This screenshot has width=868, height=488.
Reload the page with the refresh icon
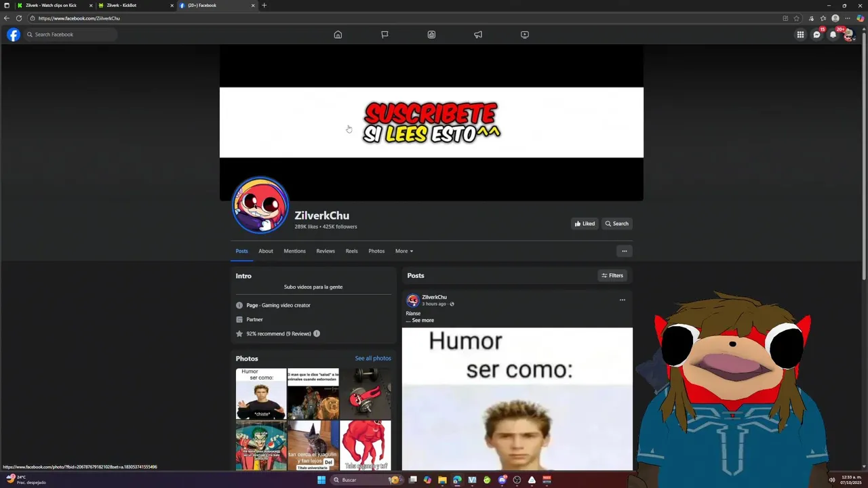coord(19,18)
